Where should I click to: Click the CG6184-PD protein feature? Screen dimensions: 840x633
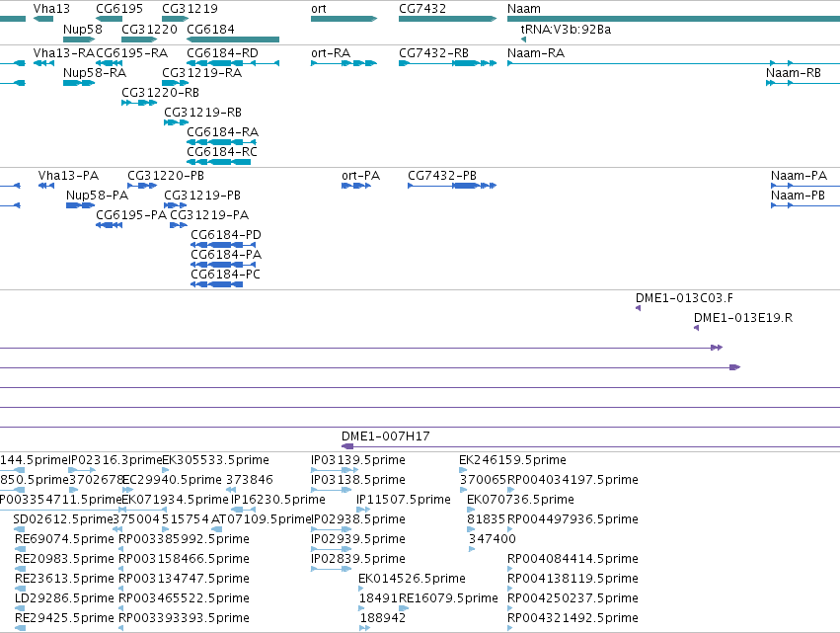(223, 245)
